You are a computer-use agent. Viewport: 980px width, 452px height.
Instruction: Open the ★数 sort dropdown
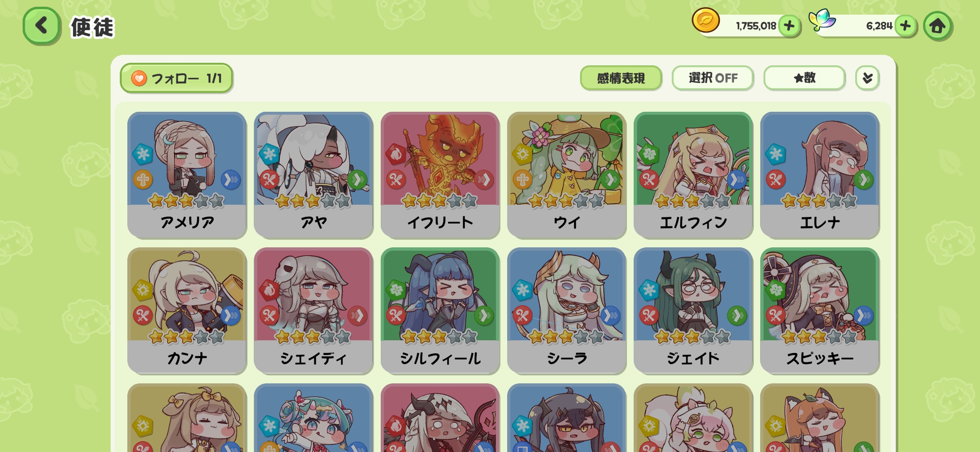804,78
